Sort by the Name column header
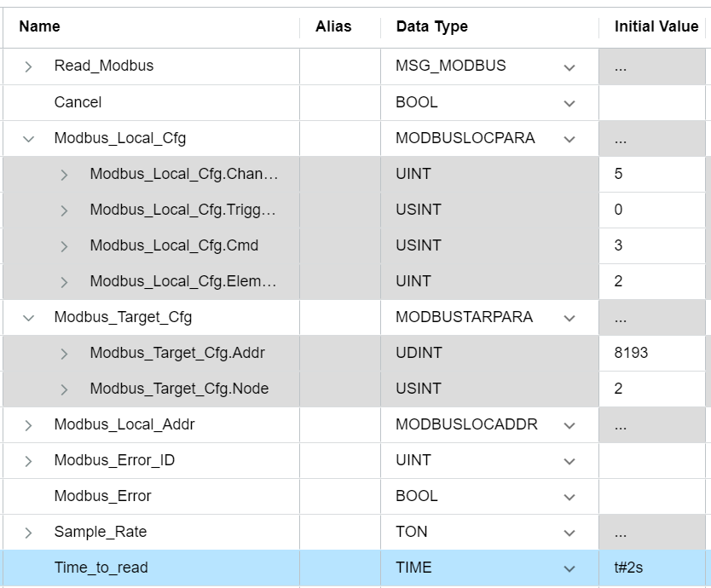The width and height of the screenshot is (711, 588). pos(39,26)
